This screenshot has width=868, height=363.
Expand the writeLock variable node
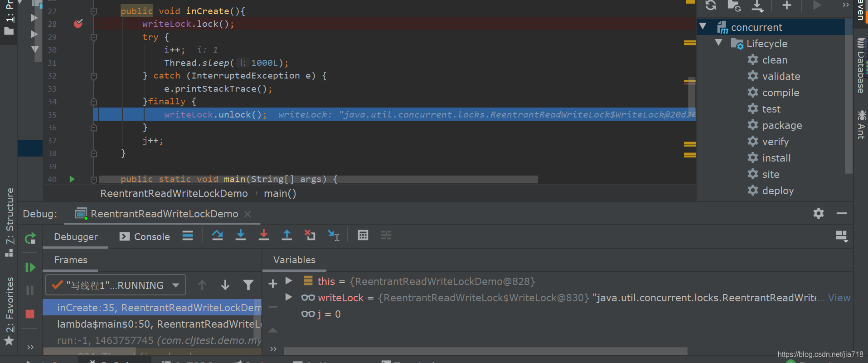click(289, 297)
